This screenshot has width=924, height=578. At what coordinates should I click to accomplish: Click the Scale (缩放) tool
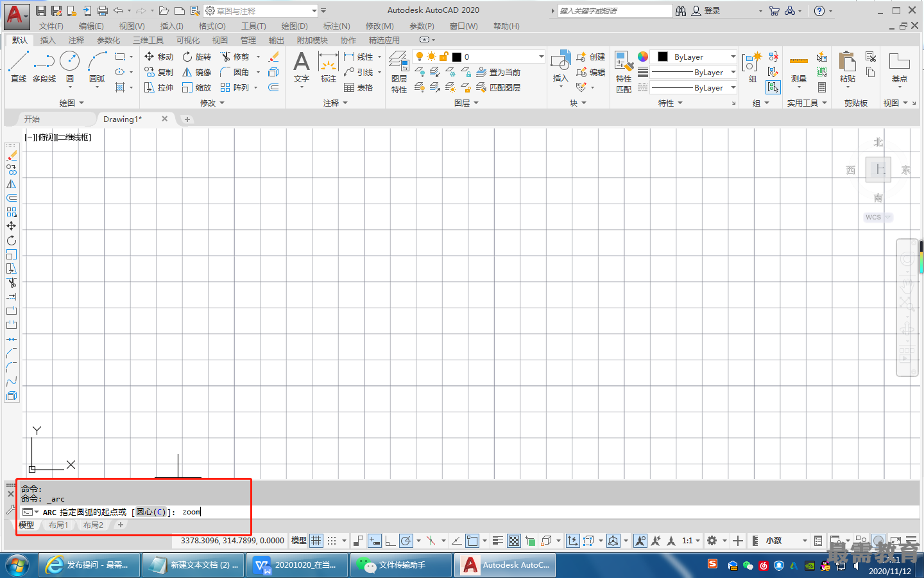point(196,87)
